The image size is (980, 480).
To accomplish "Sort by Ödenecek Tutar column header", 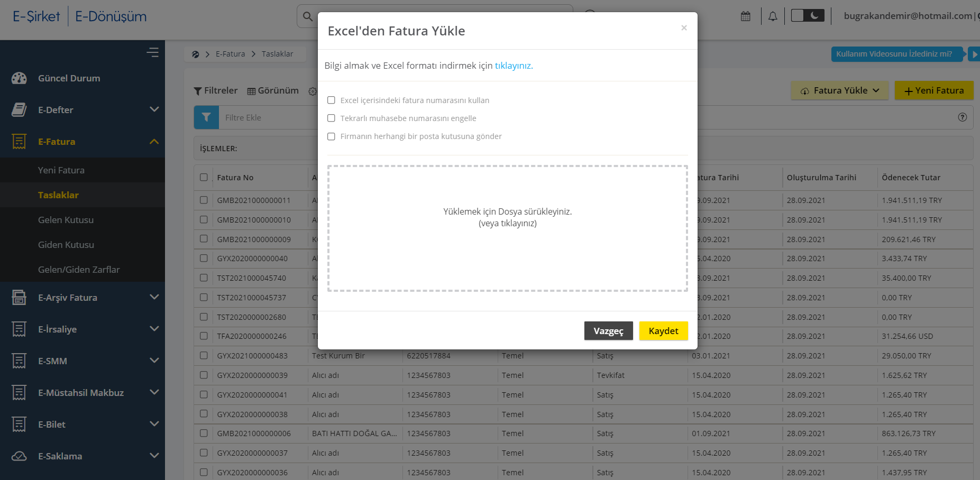I will coord(911,178).
